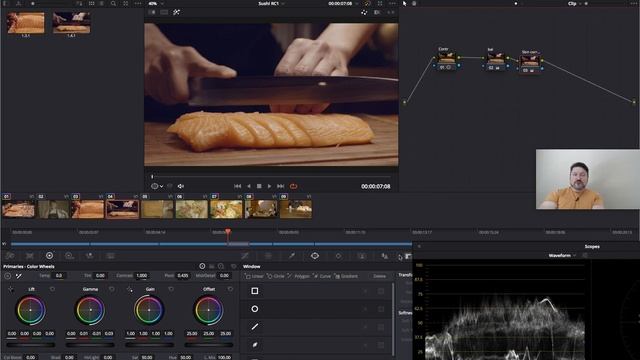
Task: Select the Window palette icon
Action: (315, 256)
